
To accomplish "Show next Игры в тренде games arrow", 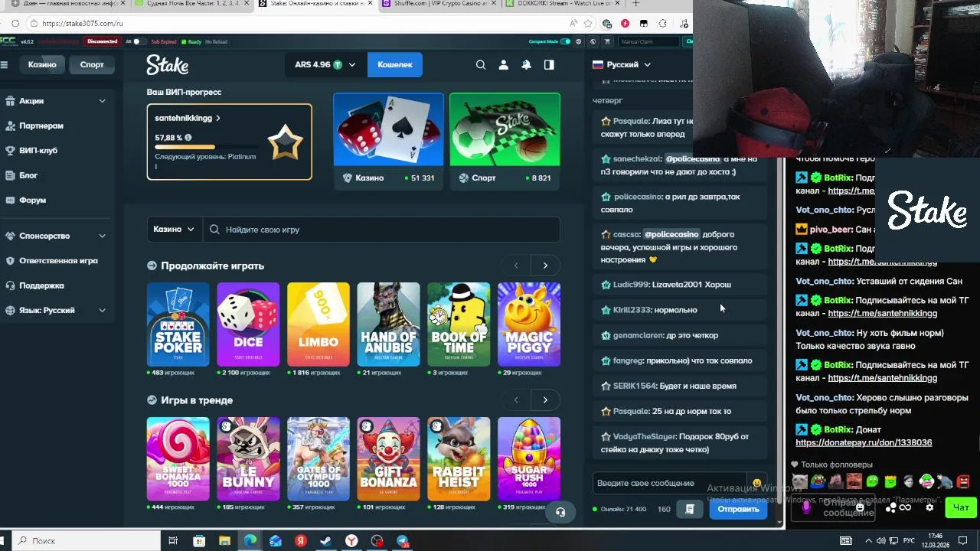I will coord(545,400).
